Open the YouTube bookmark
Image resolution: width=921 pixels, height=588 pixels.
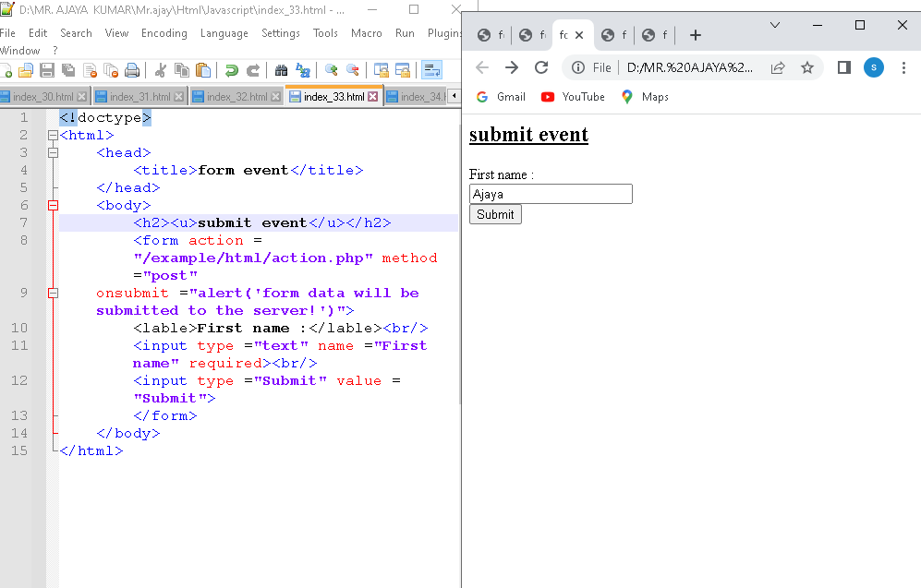tap(574, 97)
